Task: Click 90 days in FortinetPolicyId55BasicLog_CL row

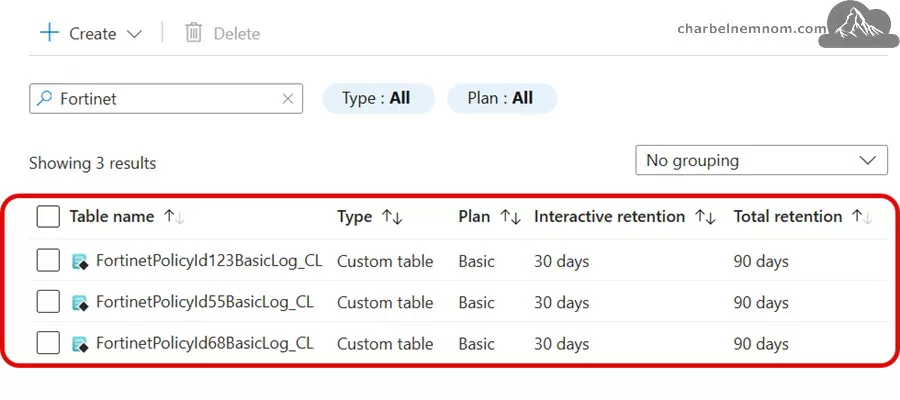Action: click(x=761, y=302)
